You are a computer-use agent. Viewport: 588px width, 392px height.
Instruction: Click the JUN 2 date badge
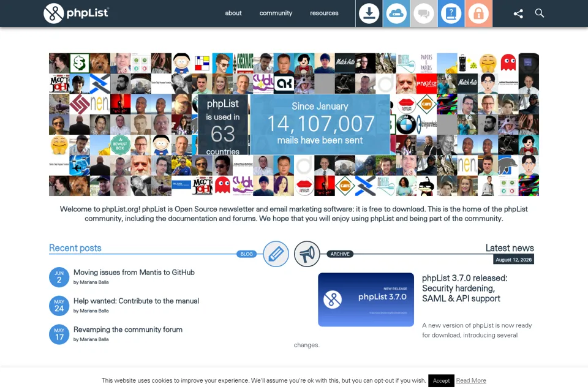click(x=59, y=277)
